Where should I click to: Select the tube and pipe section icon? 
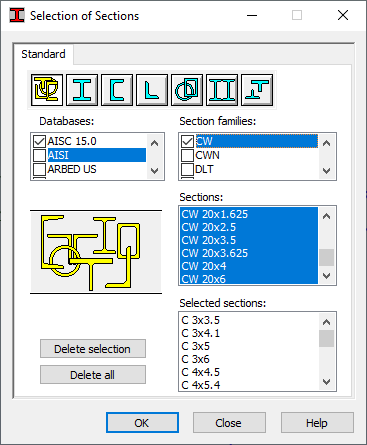point(187,90)
